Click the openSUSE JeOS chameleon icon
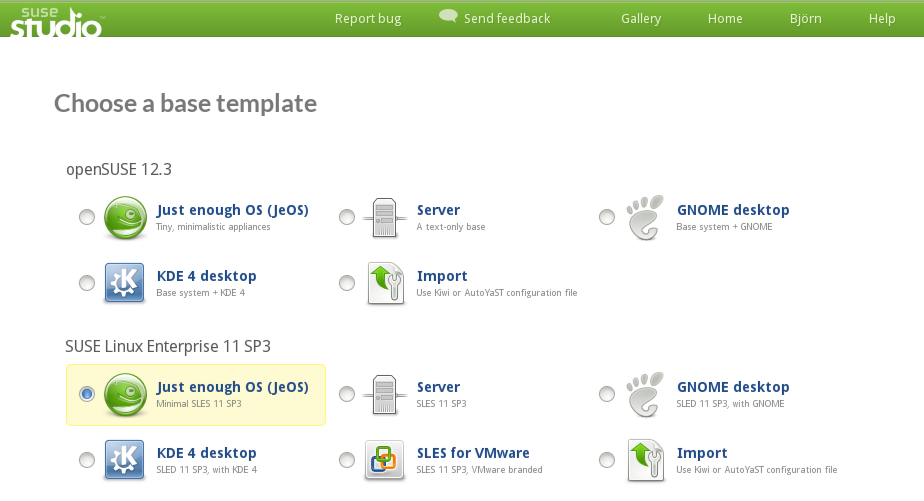 125,217
